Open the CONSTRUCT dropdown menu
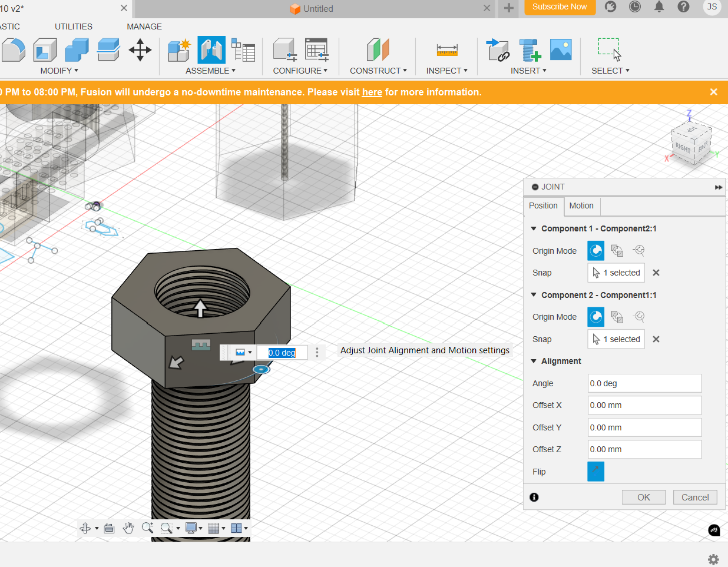 tap(378, 71)
